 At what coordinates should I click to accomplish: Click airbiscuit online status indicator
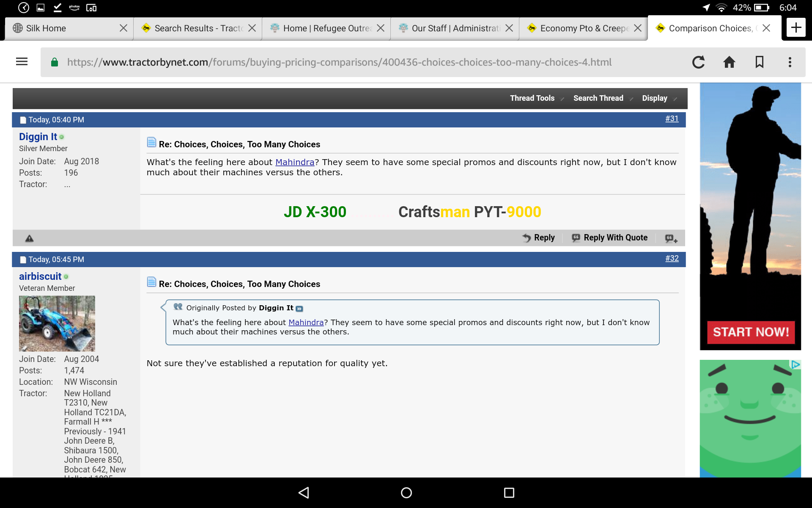66,277
